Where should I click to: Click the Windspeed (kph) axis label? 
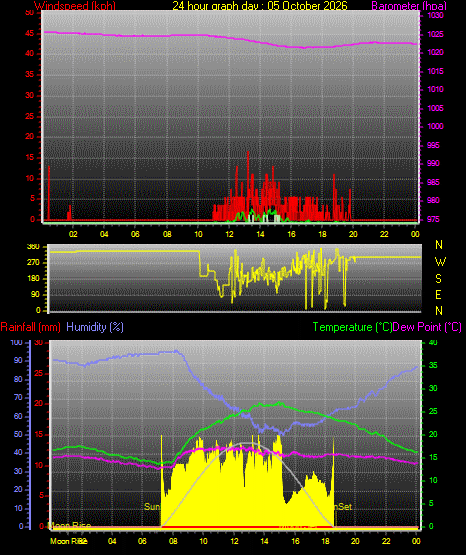point(75,6)
